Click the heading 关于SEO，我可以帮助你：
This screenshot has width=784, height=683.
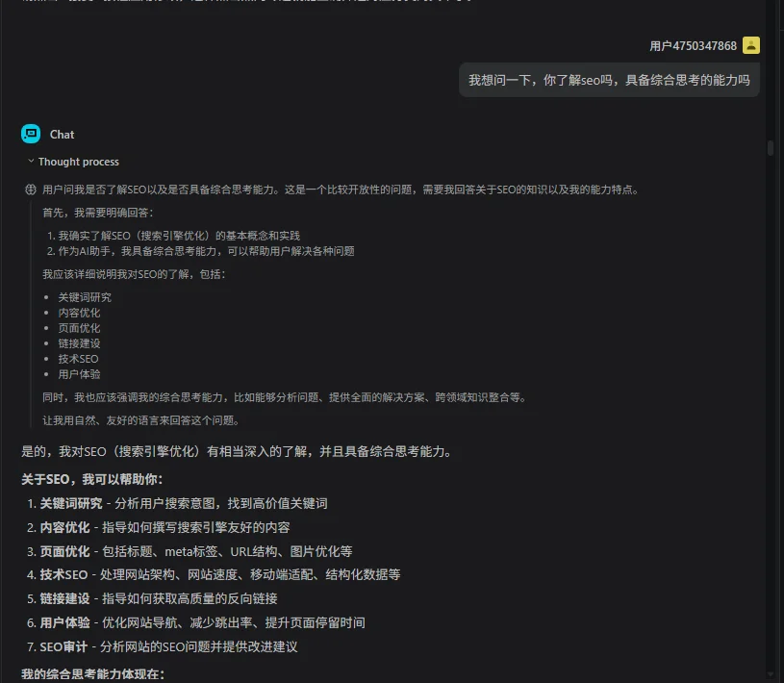[x=92, y=479]
